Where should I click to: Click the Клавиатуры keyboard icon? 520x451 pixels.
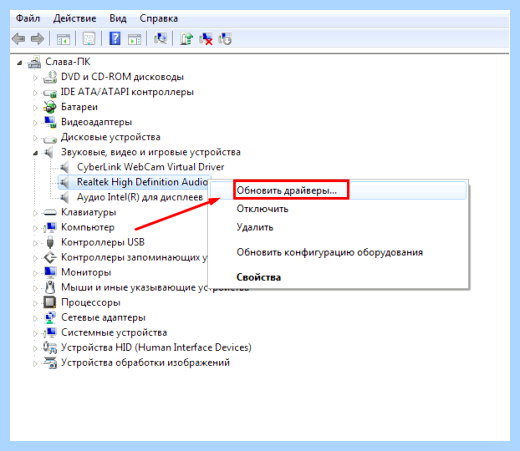[50, 212]
